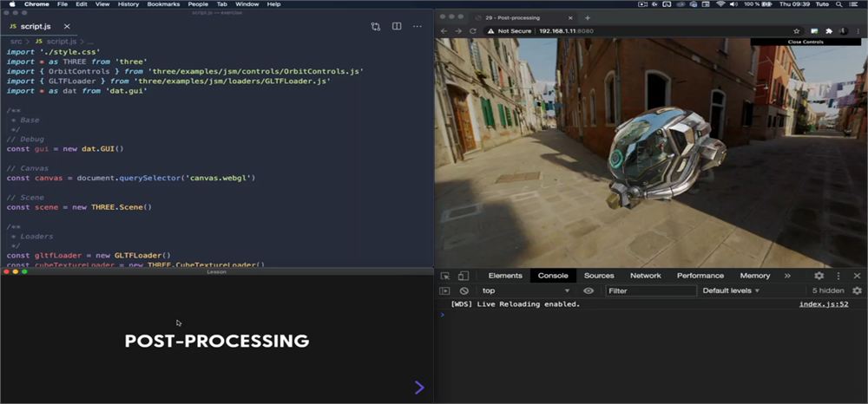Click the element inspector picker icon in DevTools

445,276
